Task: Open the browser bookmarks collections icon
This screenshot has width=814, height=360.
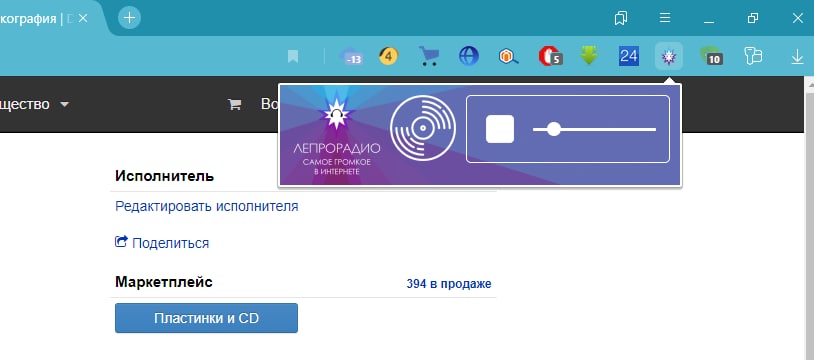Action: tap(620, 18)
